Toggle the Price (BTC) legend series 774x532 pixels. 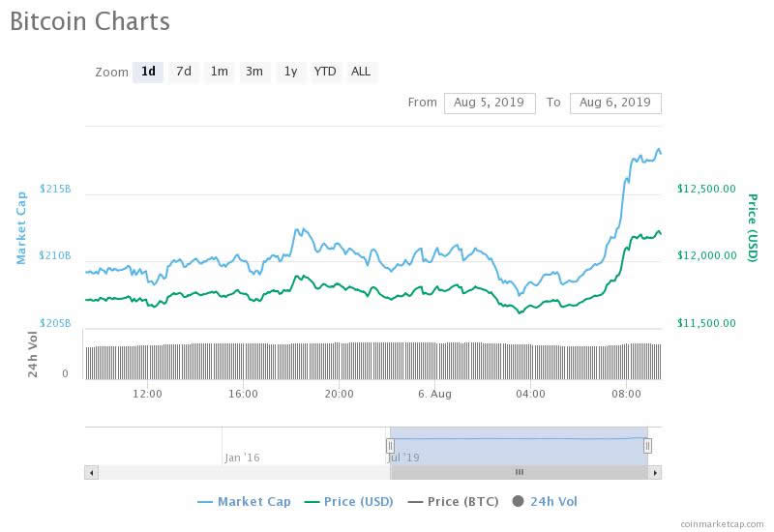pos(453,502)
